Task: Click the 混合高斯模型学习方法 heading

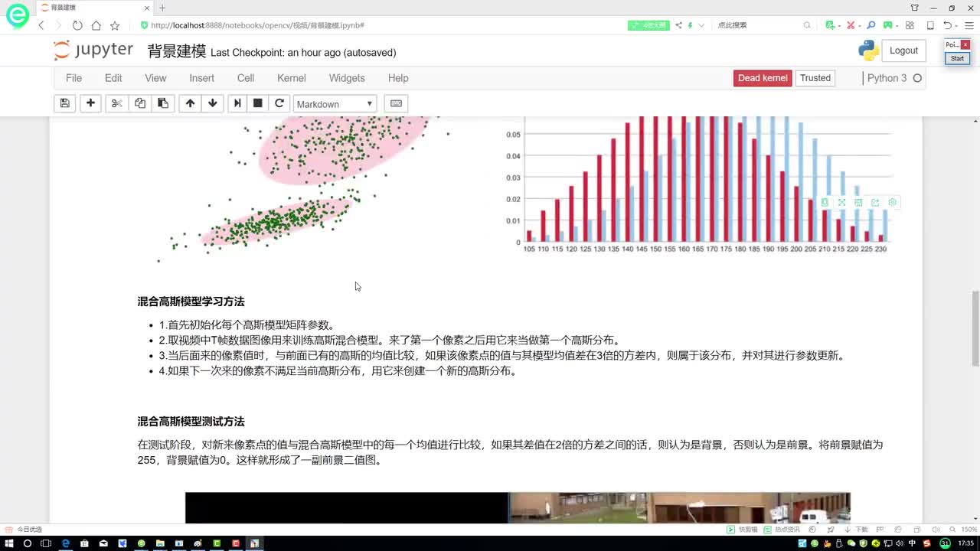Action: (191, 302)
